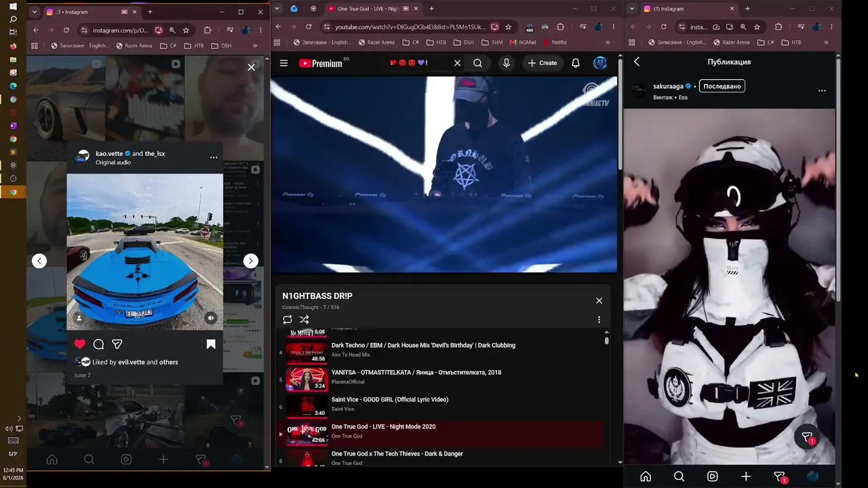View evil.vette who liked the post
This screenshot has height=488, width=868.
[x=132, y=363]
